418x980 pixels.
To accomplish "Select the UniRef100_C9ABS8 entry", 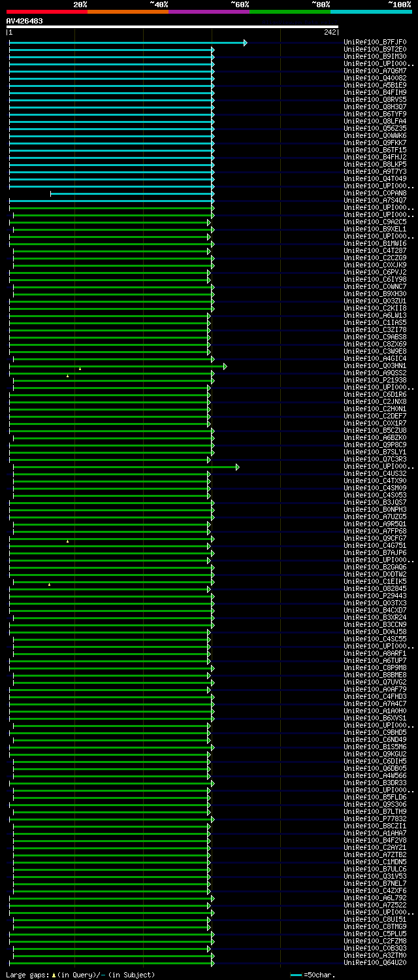I will click(x=375, y=337).
